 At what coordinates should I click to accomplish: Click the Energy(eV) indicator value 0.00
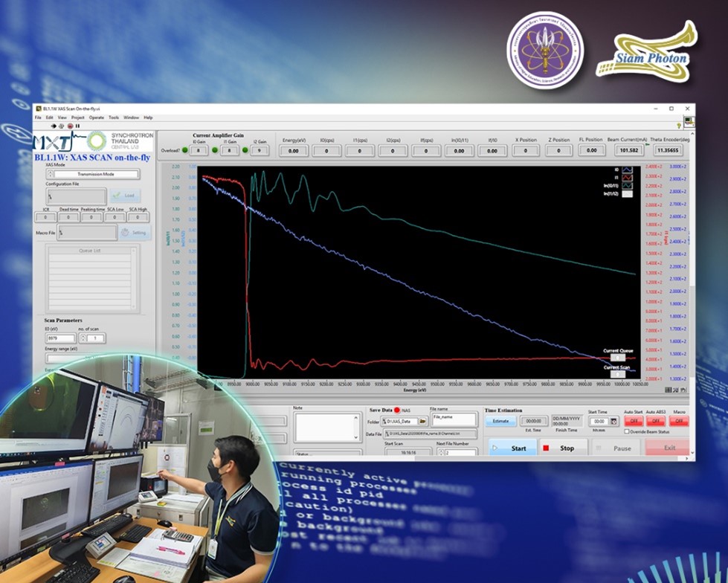(294, 151)
